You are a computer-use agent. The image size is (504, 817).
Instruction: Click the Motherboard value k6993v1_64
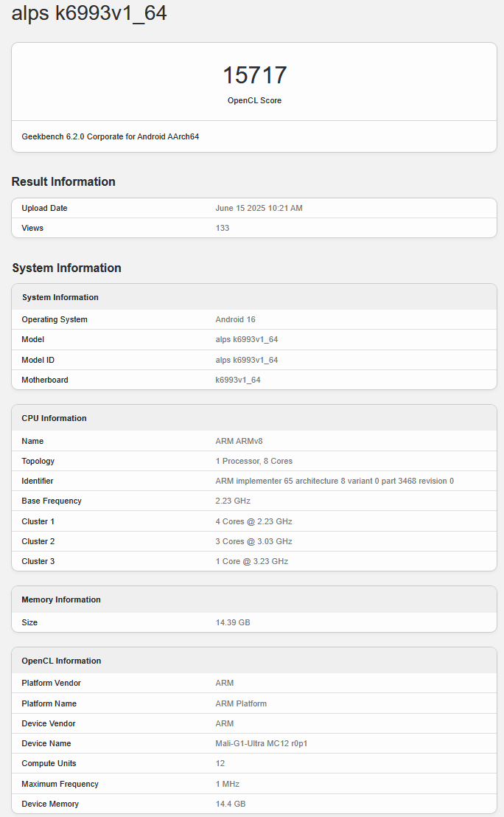click(x=237, y=380)
